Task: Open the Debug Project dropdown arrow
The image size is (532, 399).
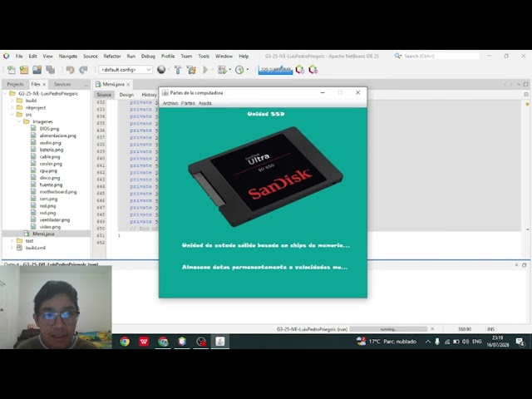Action: click(x=230, y=70)
